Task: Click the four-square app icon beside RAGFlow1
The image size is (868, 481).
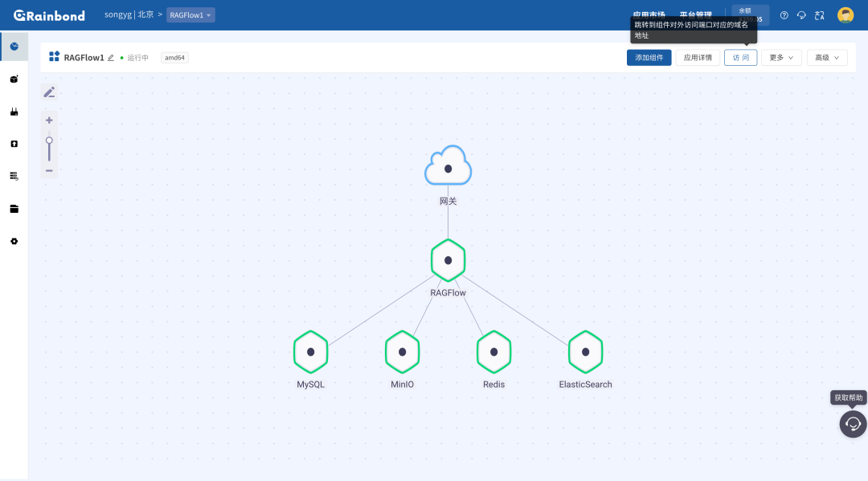Action: click(55, 56)
